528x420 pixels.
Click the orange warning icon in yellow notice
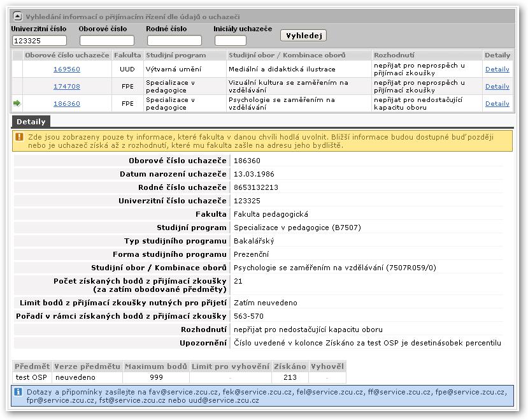(19, 136)
